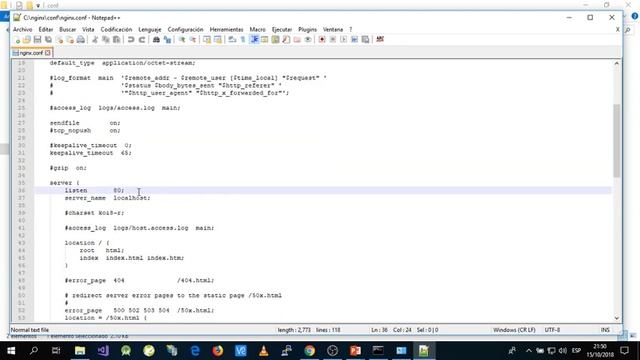Click the 'listen 80;' line

(x=94, y=190)
